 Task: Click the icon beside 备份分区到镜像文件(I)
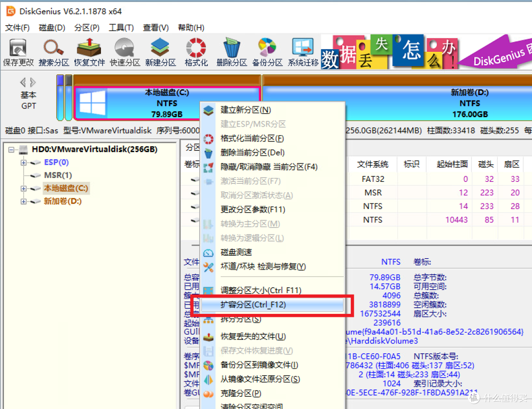(x=208, y=365)
